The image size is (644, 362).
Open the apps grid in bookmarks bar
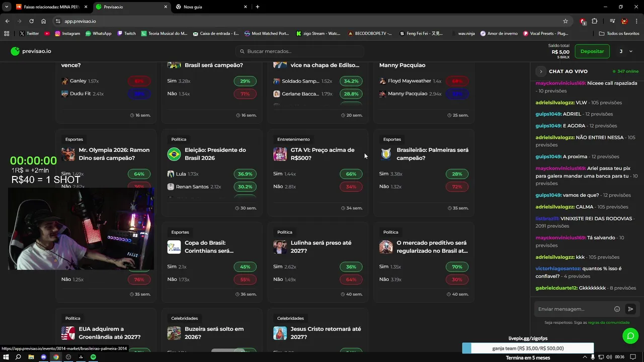click(7, 34)
